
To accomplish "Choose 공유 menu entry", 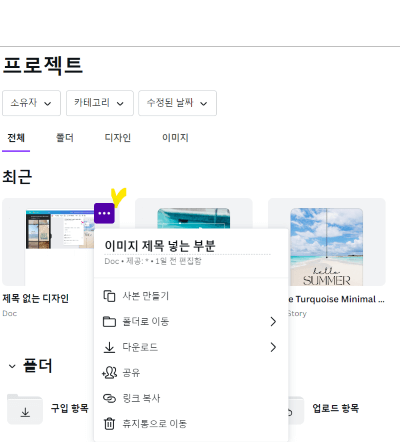I will pyautogui.click(x=191, y=373).
